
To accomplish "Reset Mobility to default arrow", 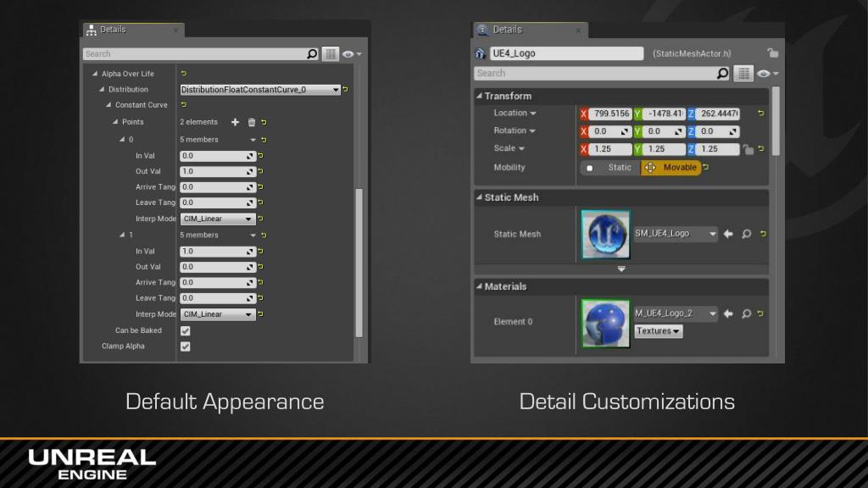I will [706, 167].
